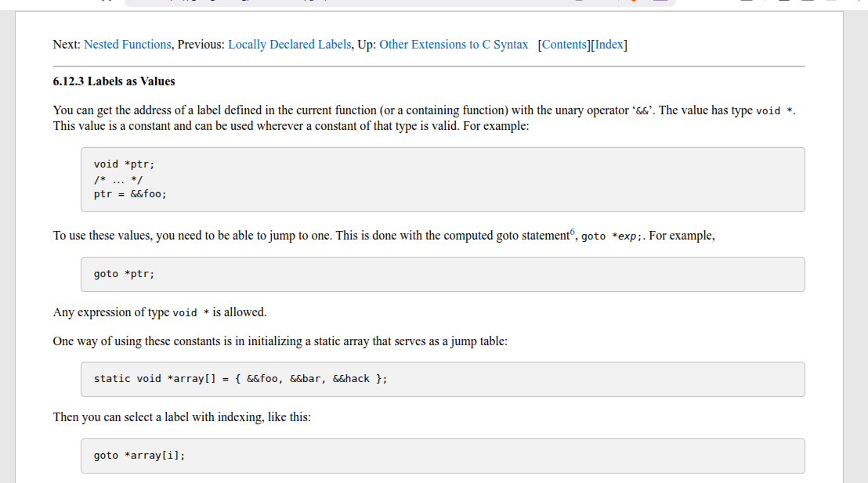This screenshot has width=868, height=483.
Task: Click the 'goto *array[i];' code line
Action: tap(139, 456)
